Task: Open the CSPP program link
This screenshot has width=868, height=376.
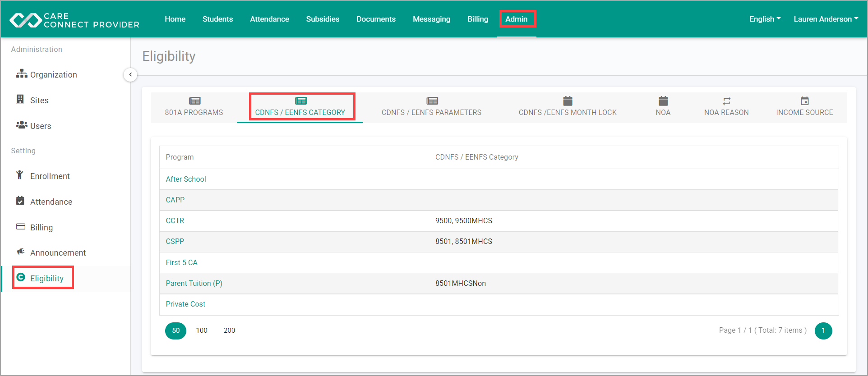Action: pos(175,241)
